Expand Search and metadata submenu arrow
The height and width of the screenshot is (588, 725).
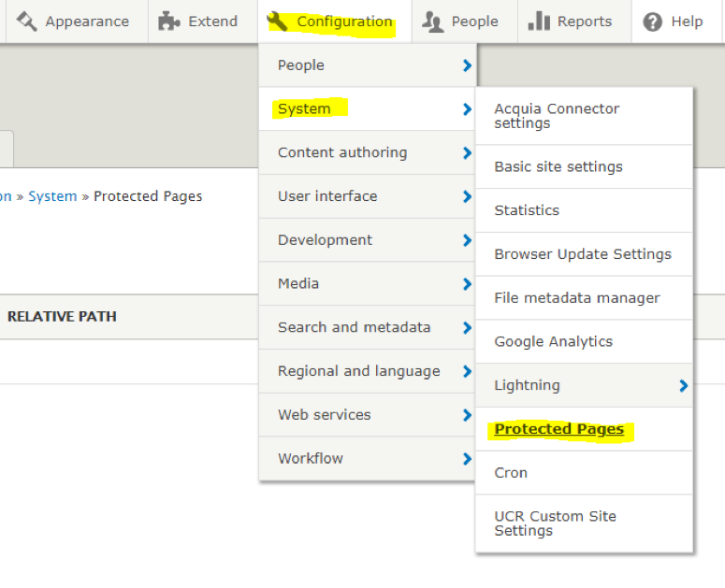tap(467, 328)
